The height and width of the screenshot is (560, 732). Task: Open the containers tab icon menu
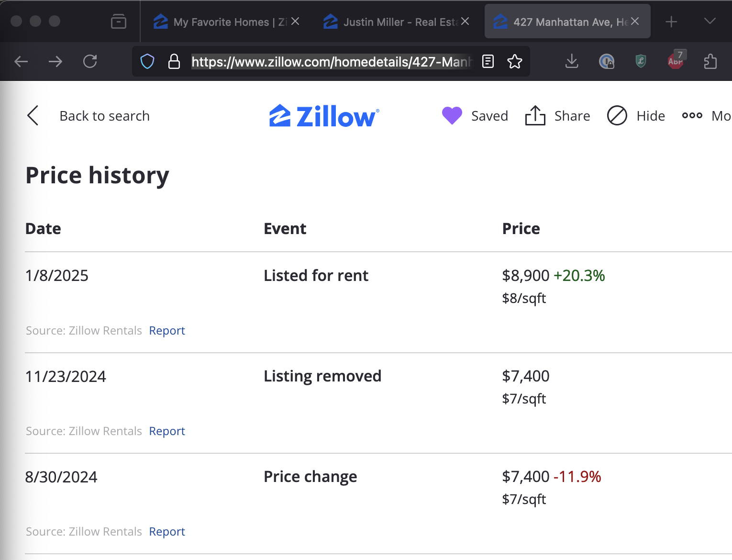(118, 21)
